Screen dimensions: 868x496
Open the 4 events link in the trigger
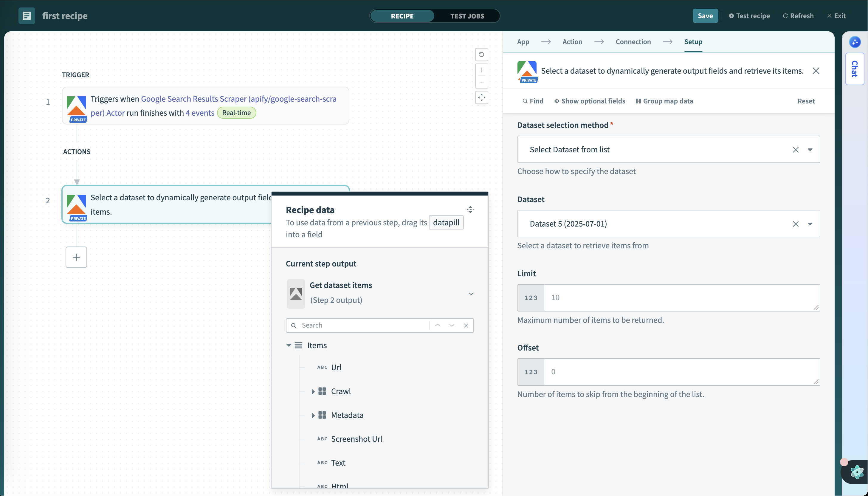click(200, 113)
